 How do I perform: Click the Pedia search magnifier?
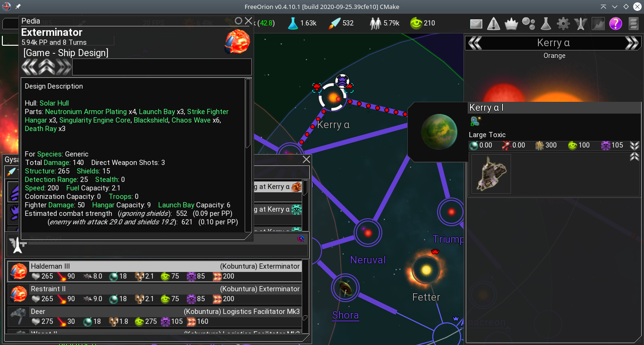point(240,21)
